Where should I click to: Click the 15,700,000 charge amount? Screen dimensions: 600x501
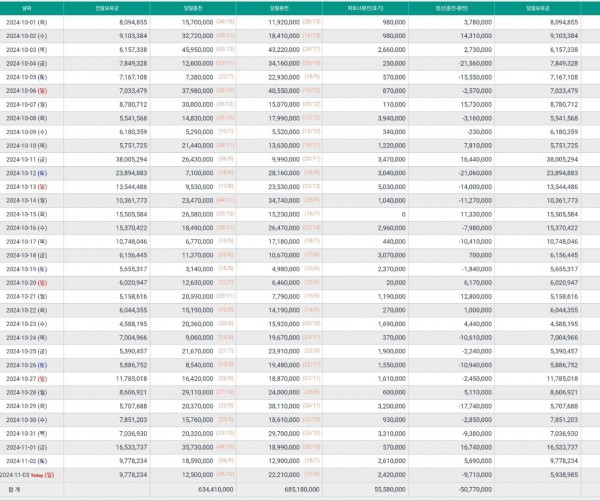pyautogui.click(x=194, y=20)
